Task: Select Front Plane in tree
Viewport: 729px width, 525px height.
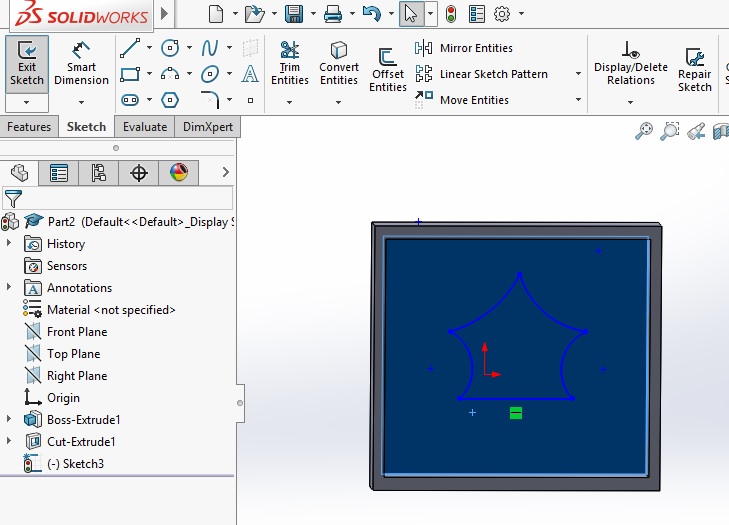Action: pos(66,332)
